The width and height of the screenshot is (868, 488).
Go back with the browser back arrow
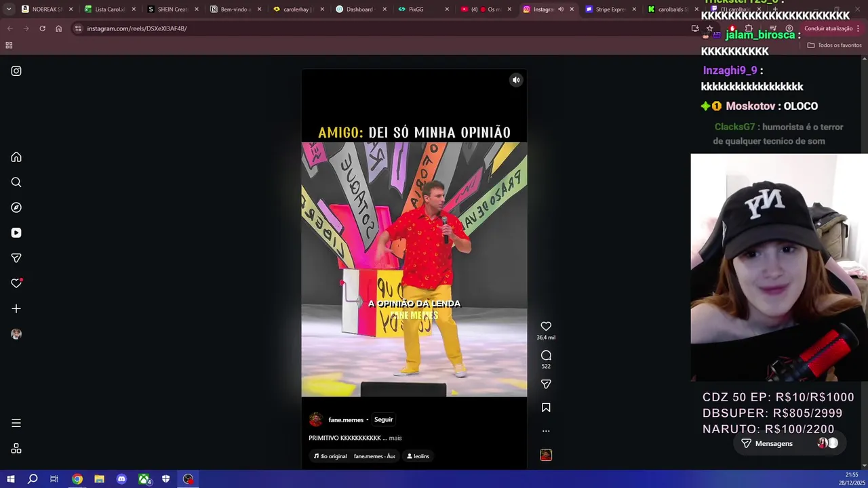(9, 28)
